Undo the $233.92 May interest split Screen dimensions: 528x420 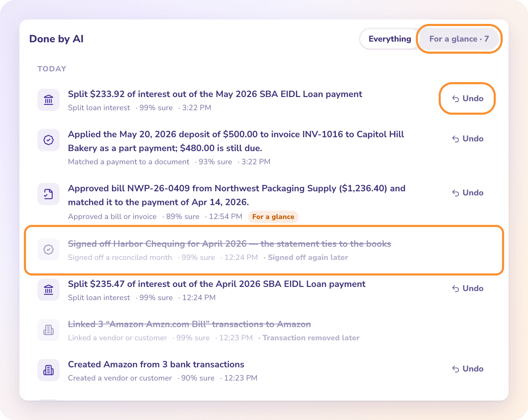467,98
